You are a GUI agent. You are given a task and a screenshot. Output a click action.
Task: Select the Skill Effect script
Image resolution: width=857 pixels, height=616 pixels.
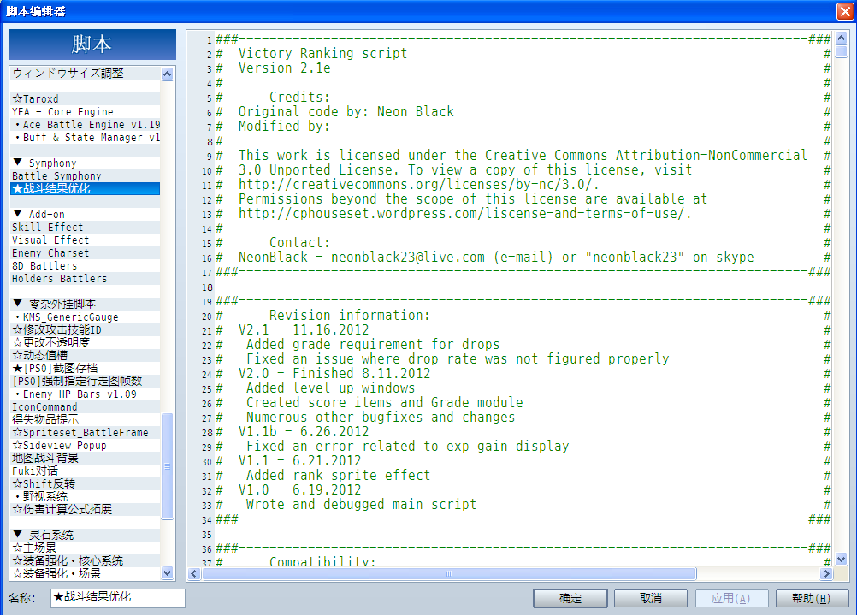(86, 228)
